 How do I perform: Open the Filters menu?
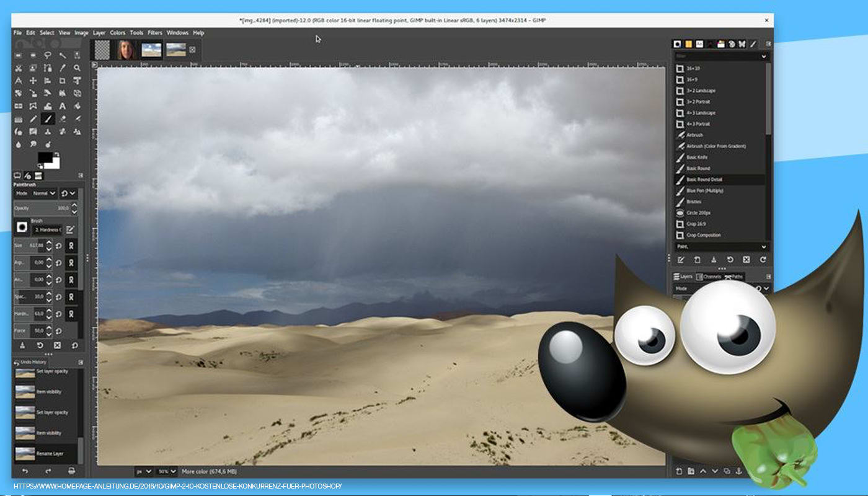click(x=155, y=33)
